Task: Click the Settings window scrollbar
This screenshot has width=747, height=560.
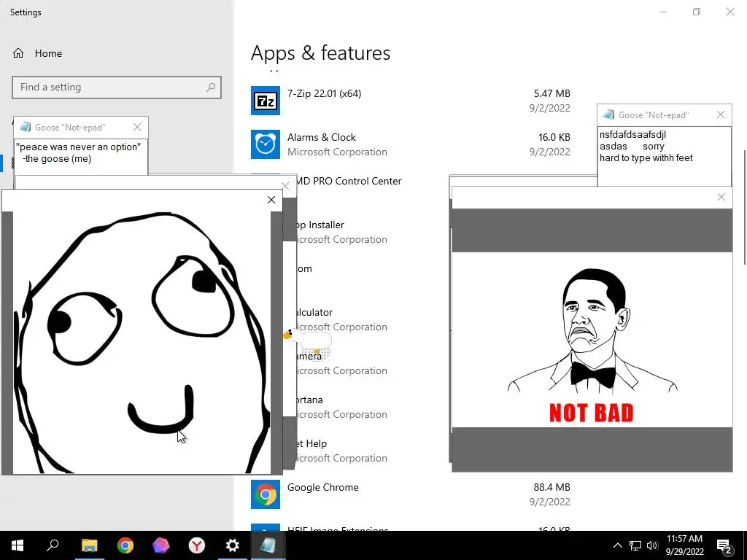Action: pos(745,207)
